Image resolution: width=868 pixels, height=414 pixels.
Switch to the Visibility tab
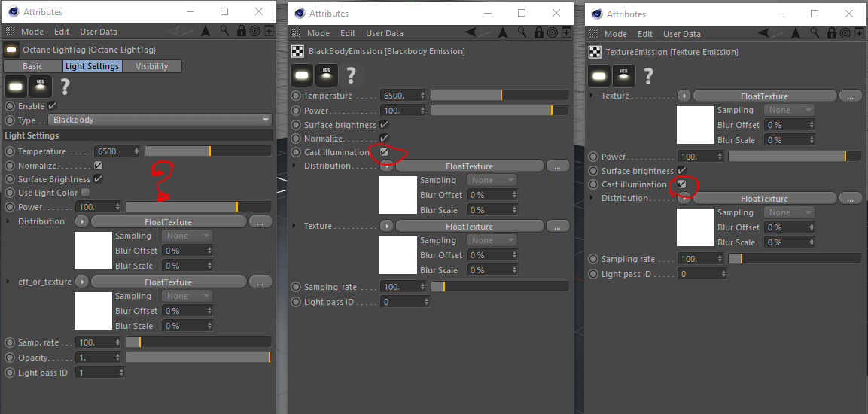(151, 66)
